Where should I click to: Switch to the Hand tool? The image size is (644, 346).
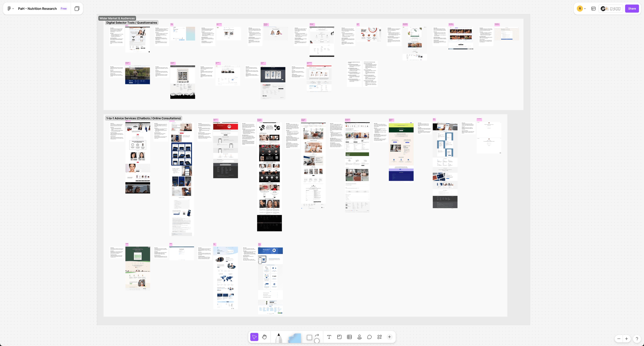[x=265, y=337]
